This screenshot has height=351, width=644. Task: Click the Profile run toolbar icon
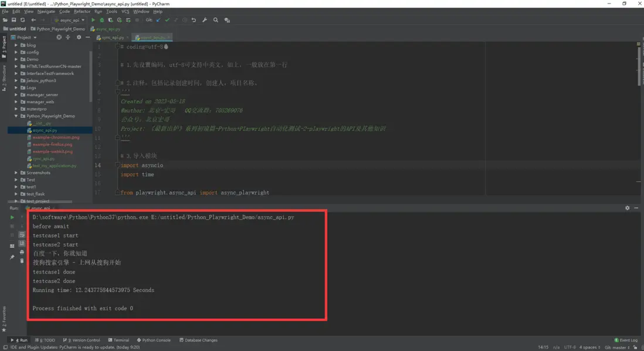coord(120,20)
